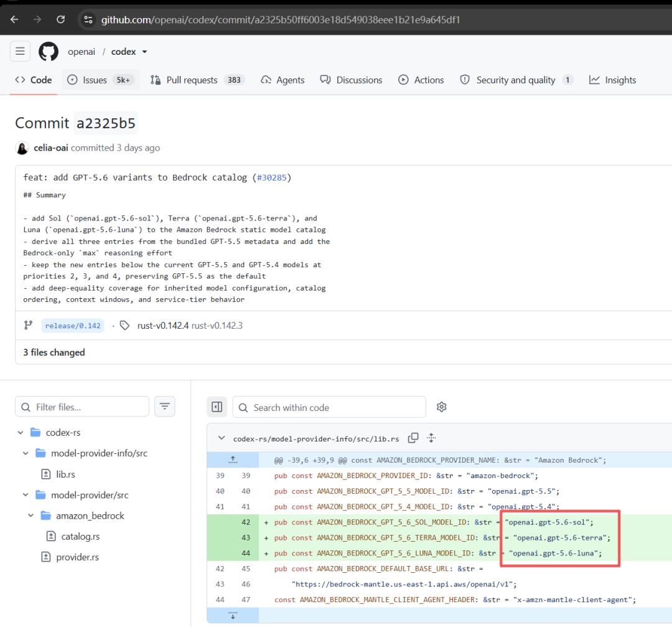Click the git branch icon
This screenshot has height=627, width=672.
point(28,326)
